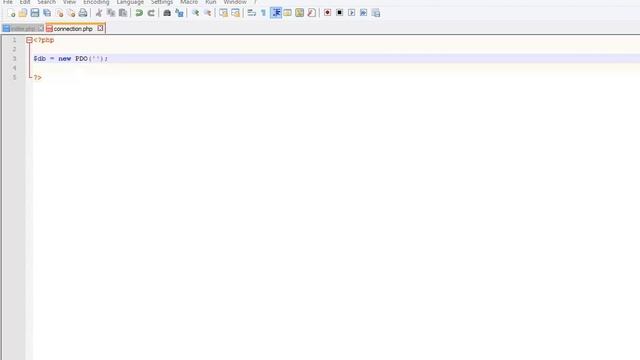Click line number 5 in the margin

(14, 78)
